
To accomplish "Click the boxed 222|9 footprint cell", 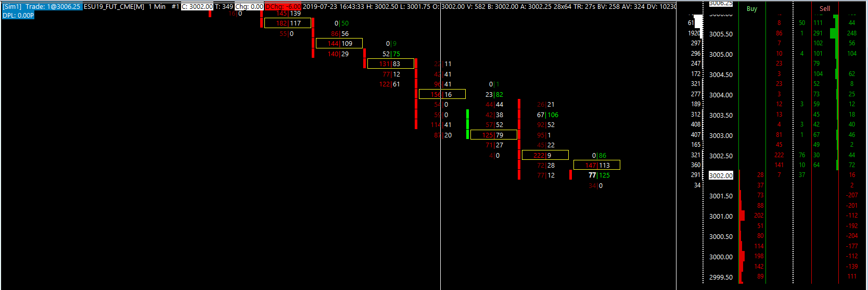I will click(545, 155).
